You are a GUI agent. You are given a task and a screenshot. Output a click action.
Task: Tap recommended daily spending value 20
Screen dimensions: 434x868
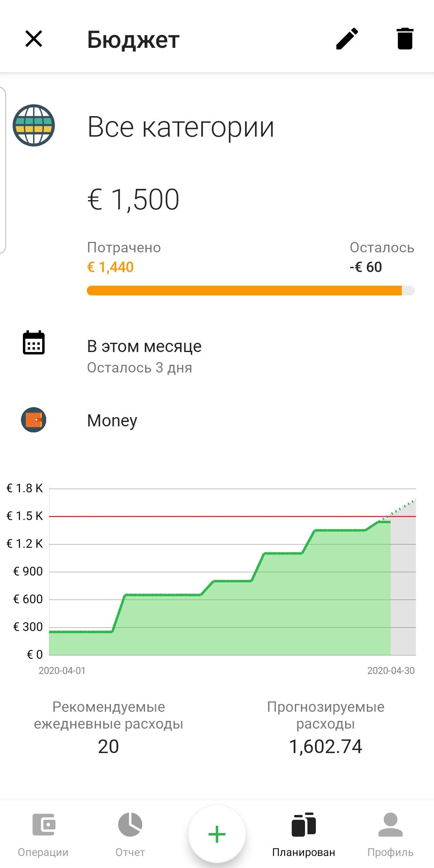[108, 747]
